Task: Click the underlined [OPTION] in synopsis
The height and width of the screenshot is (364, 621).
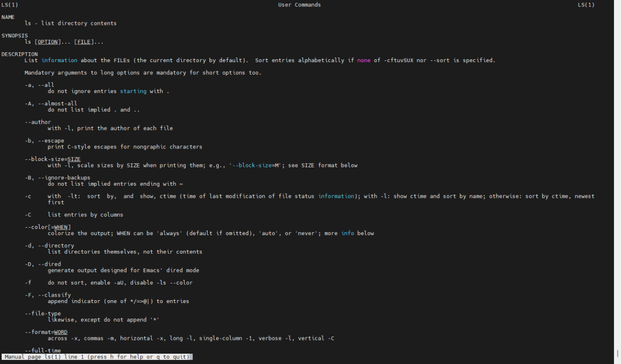Action: (x=48, y=42)
